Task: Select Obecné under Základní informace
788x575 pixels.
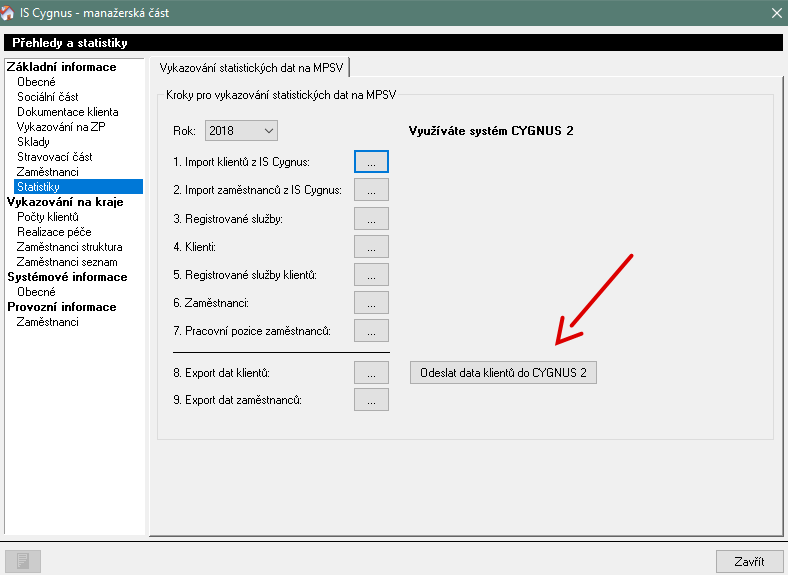Action: (36, 82)
